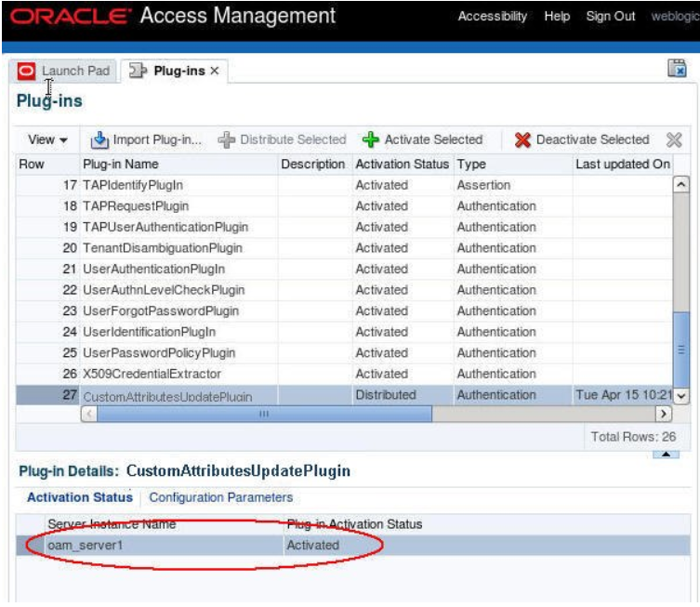Click Activate Selected button label
700x607 pixels.
pyautogui.click(x=433, y=139)
